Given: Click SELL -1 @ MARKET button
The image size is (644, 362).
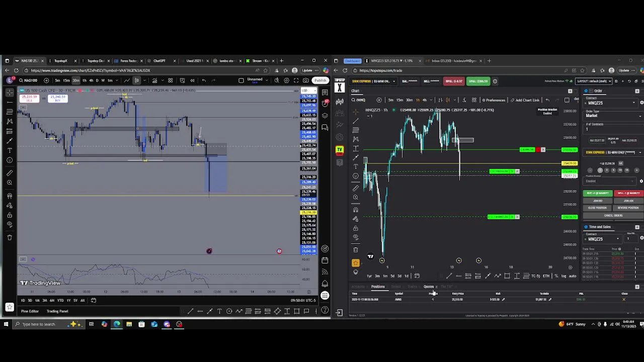Looking at the screenshot, I should [x=628, y=193].
